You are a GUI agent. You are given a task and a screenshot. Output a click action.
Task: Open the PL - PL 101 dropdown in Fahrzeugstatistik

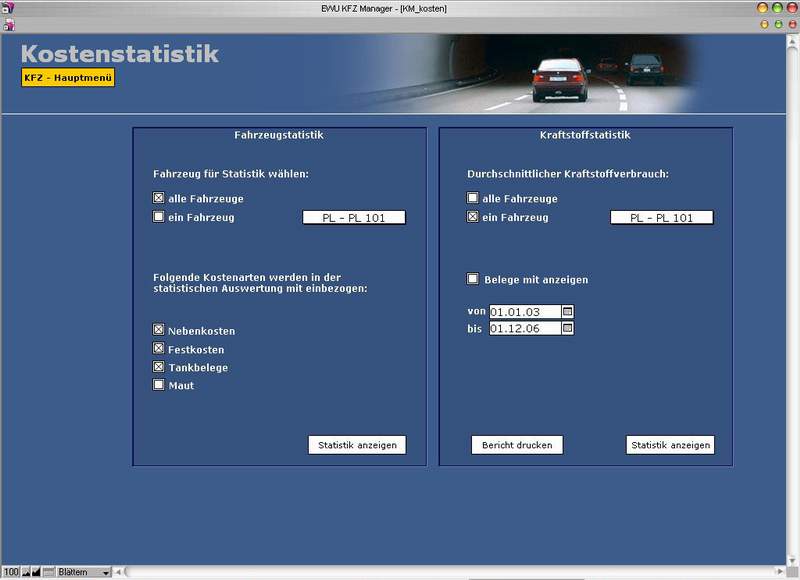click(x=354, y=218)
